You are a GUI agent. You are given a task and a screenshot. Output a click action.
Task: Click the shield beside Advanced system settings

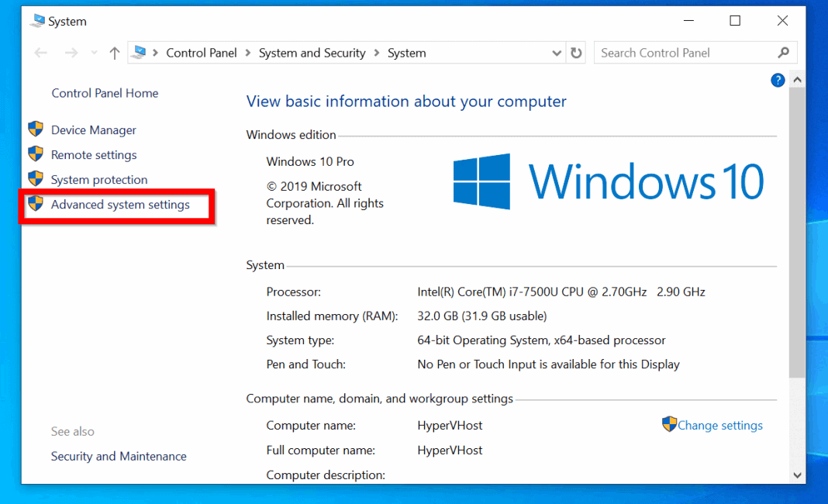click(36, 205)
